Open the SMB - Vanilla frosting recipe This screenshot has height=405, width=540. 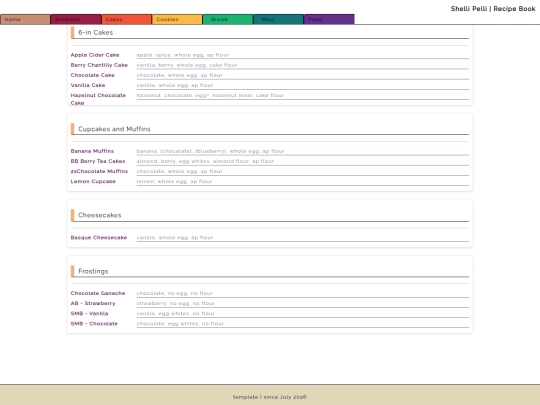click(x=89, y=313)
